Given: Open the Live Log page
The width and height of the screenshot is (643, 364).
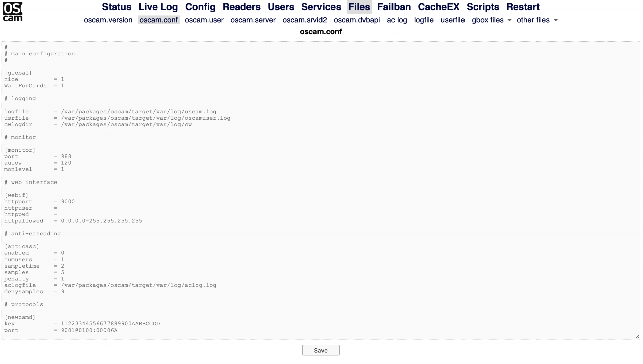Looking at the screenshot, I should 158,7.
